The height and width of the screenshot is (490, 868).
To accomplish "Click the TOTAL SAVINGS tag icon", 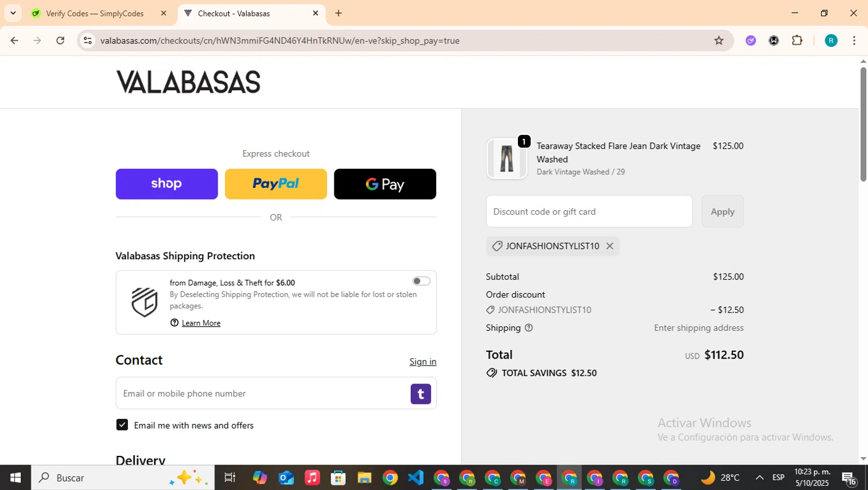I will click(x=492, y=373).
